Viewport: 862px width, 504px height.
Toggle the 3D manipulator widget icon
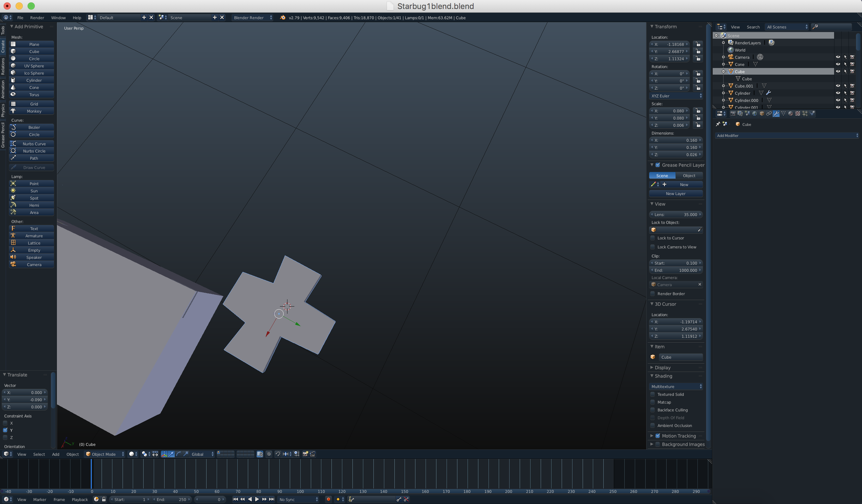[x=164, y=454]
